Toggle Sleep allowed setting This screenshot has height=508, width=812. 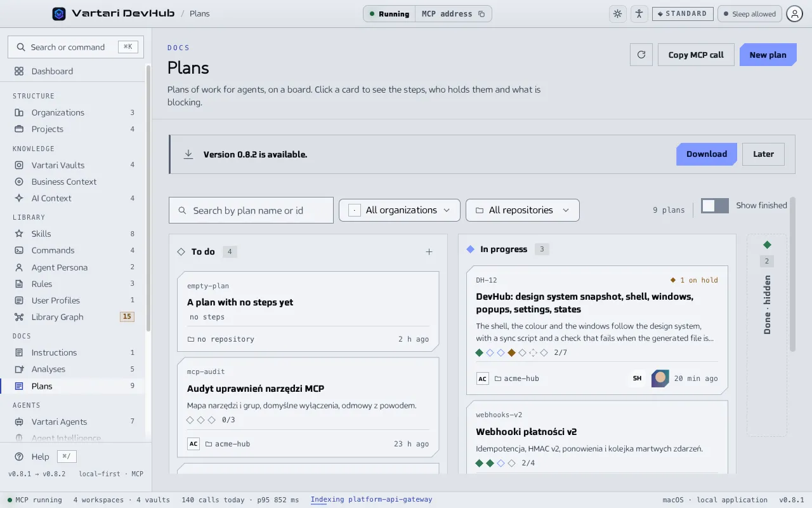point(749,13)
